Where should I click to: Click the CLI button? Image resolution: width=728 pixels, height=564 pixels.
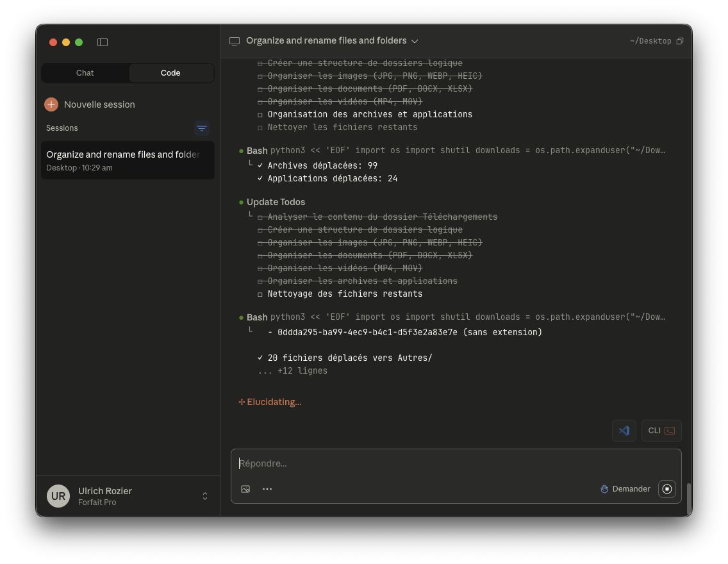click(x=661, y=431)
